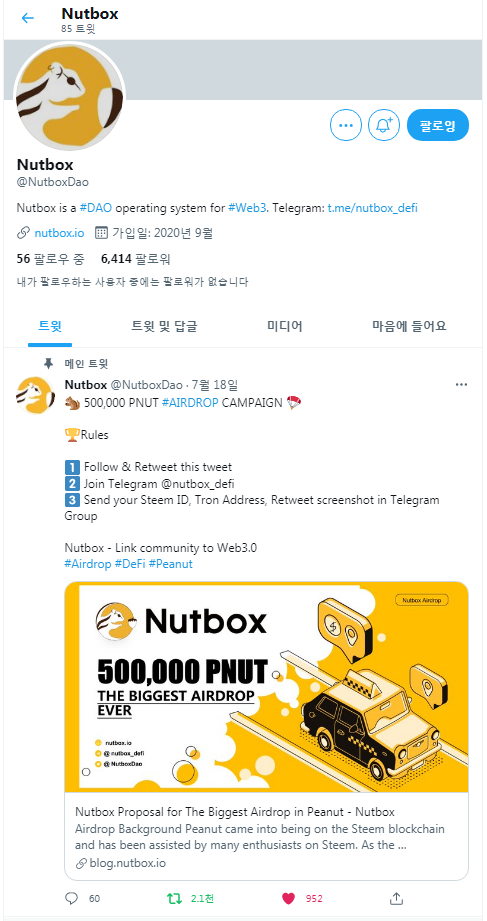
Task: Open the #DAO hashtag link
Action: [95, 207]
